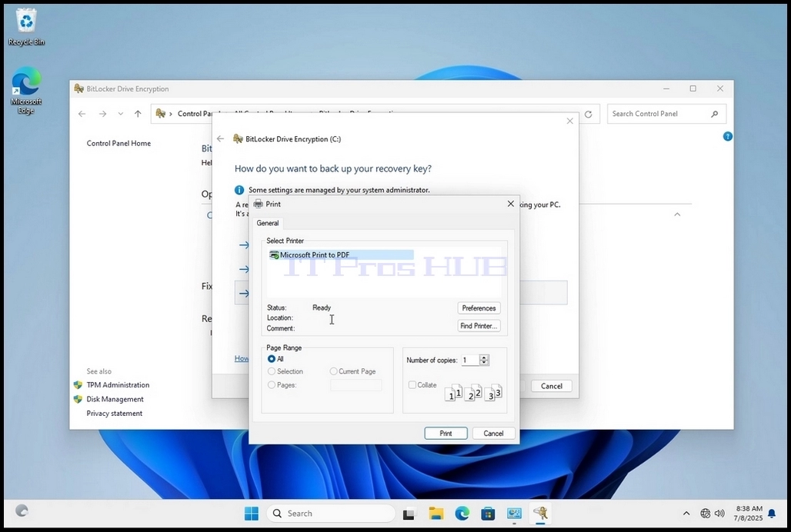
Task: Click the Find Printer button
Action: 479,326
